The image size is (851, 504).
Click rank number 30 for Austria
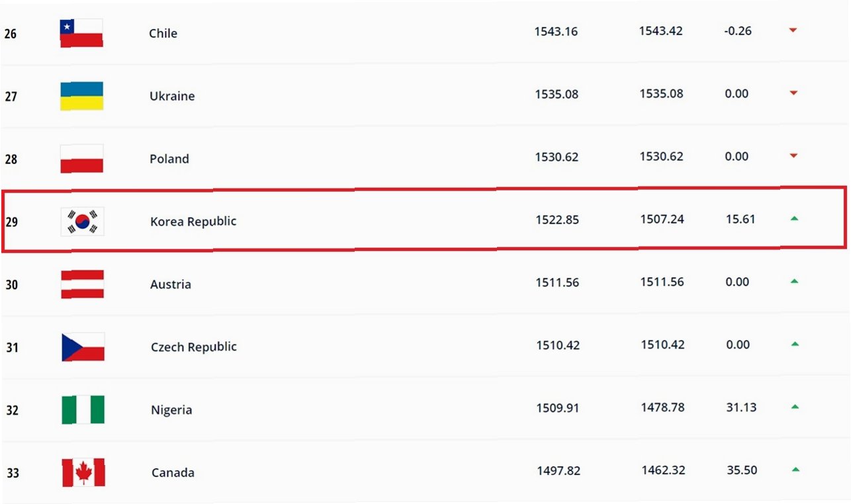(x=12, y=284)
